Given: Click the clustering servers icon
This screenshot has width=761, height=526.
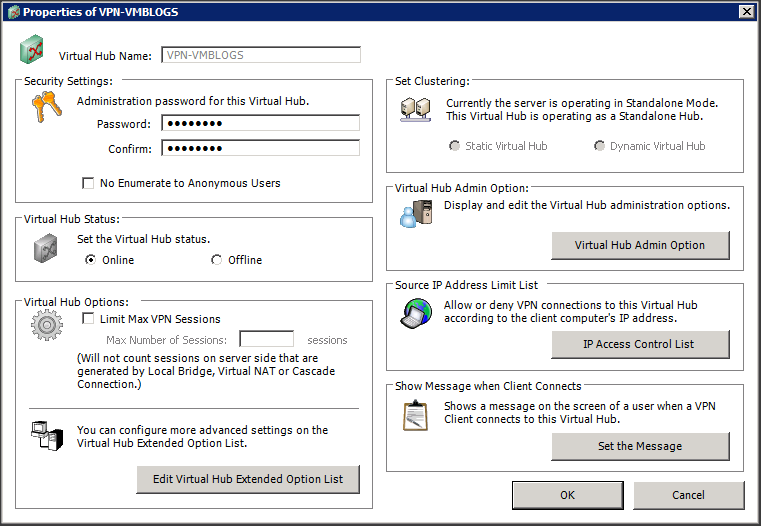Looking at the screenshot, I should pyautogui.click(x=415, y=110).
